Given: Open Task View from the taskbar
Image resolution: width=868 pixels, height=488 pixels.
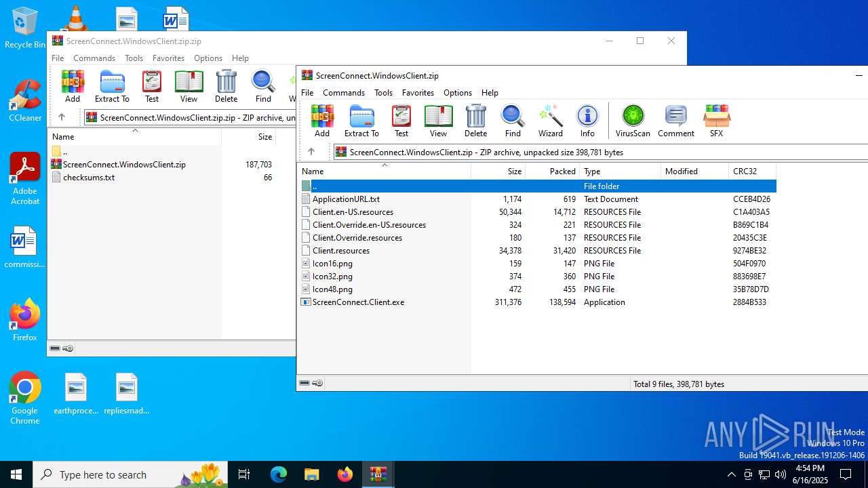Looking at the screenshot, I should click(244, 474).
